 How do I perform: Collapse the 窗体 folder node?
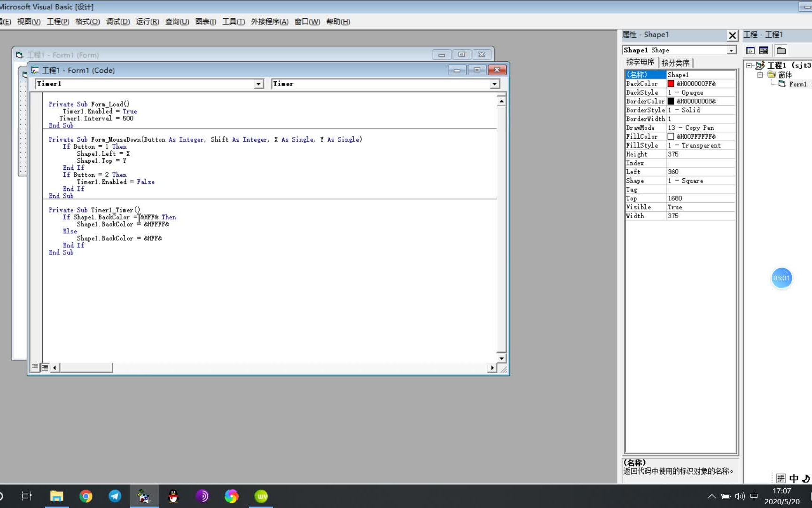[760, 75]
